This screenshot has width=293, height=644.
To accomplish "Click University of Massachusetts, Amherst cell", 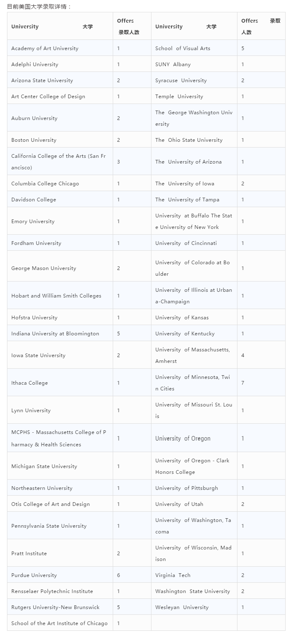I will coord(194,355).
